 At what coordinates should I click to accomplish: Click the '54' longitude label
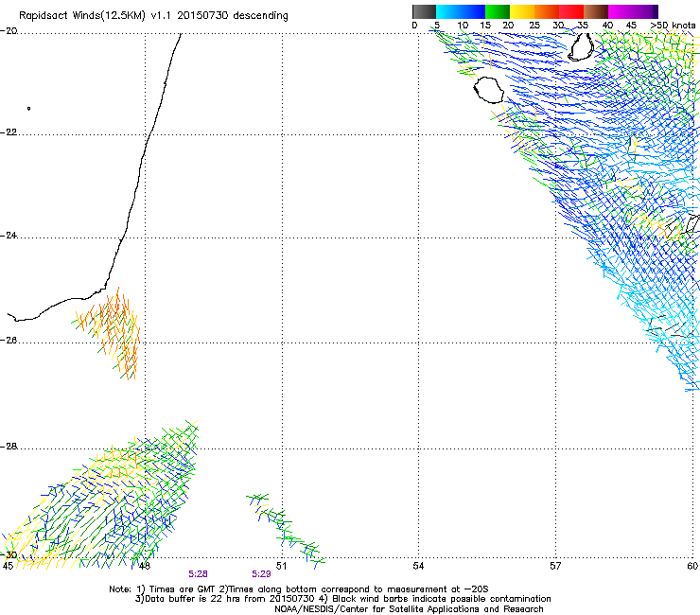tap(418, 567)
